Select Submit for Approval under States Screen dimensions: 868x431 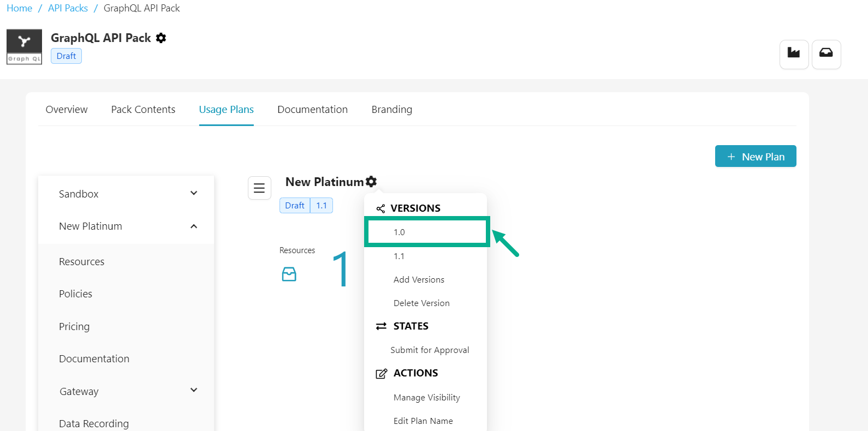pyautogui.click(x=430, y=350)
